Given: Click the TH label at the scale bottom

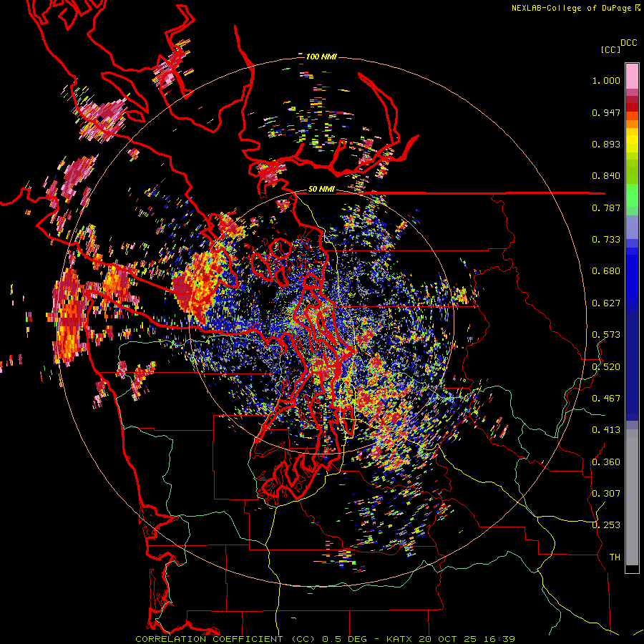Looking at the screenshot, I should (615, 557).
